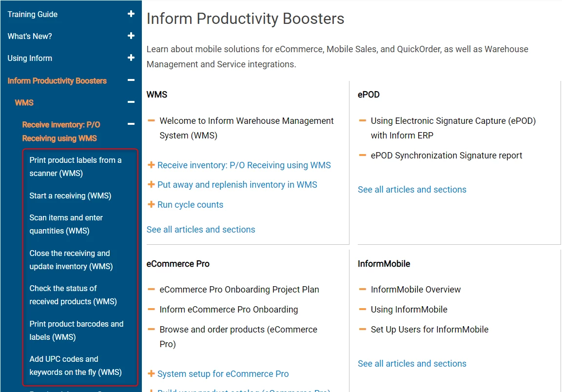Click dash icon beside Set Up Users
The height and width of the screenshot is (392, 562).
click(x=362, y=329)
